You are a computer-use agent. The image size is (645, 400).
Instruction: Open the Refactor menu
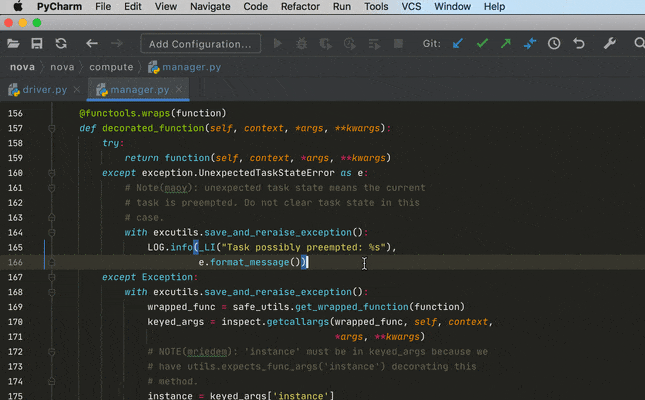300,7
